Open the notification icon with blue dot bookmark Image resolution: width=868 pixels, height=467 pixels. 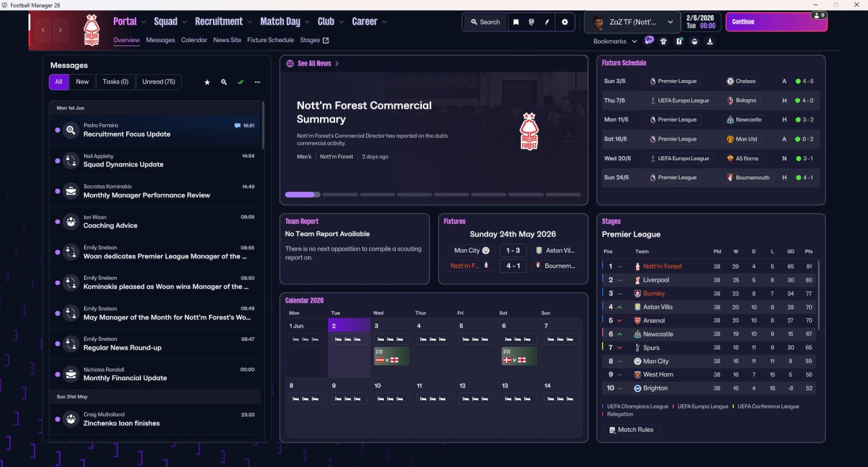(679, 41)
